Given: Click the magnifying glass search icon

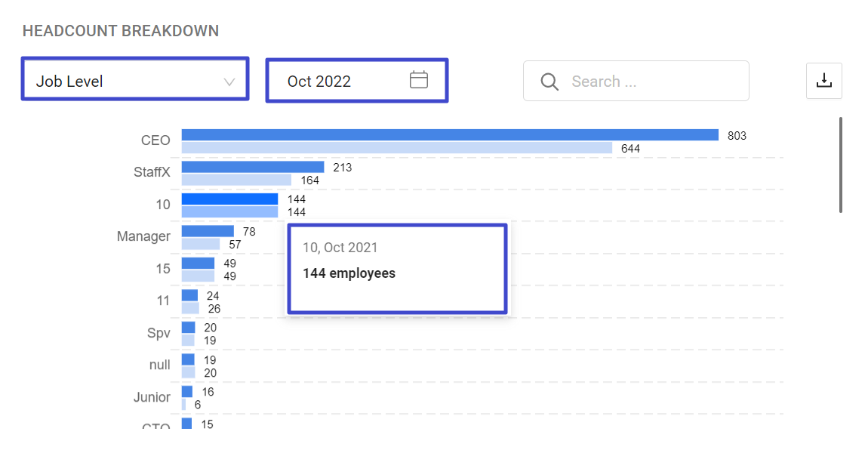Looking at the screenshot, I should point(549,82).
